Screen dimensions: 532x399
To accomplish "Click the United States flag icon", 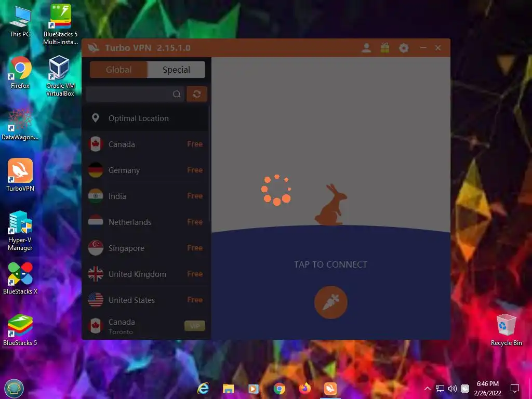I will point(96,300).
